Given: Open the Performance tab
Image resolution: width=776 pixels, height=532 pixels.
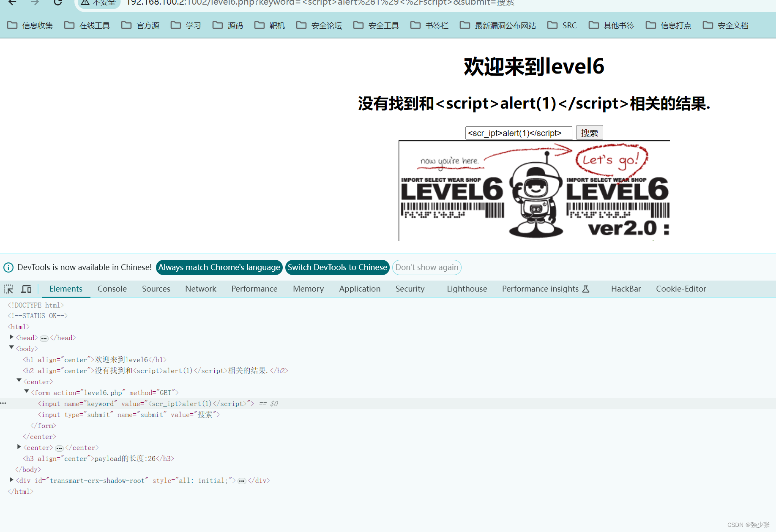Looking at the screenshot, I should 254,289.
